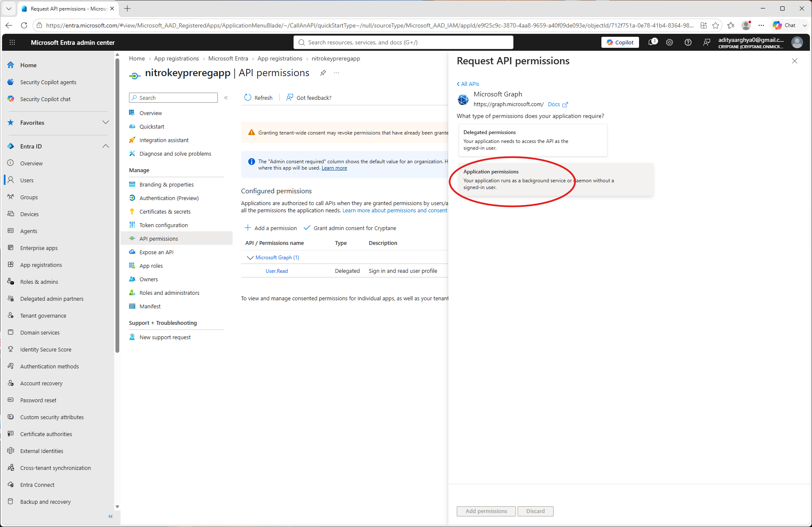Image resolution: width=812 pixels, height=527 pixels.
Task: Collapse the app resource menu
Action: (226, 98)
